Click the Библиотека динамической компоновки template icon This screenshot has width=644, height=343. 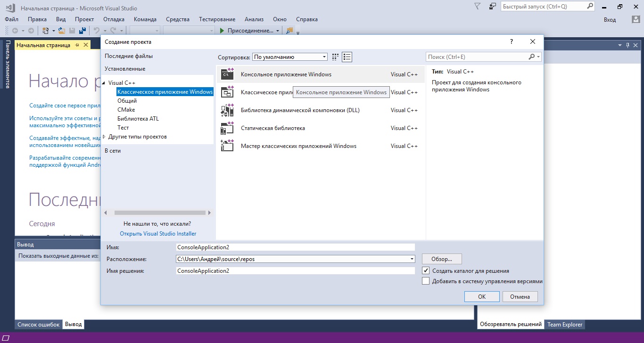(227, 110)
